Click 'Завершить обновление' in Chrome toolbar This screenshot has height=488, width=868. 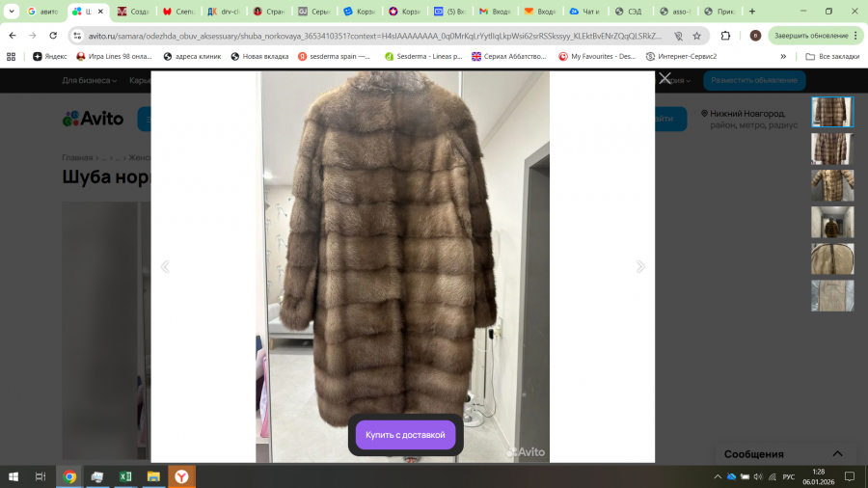(810, 36)
